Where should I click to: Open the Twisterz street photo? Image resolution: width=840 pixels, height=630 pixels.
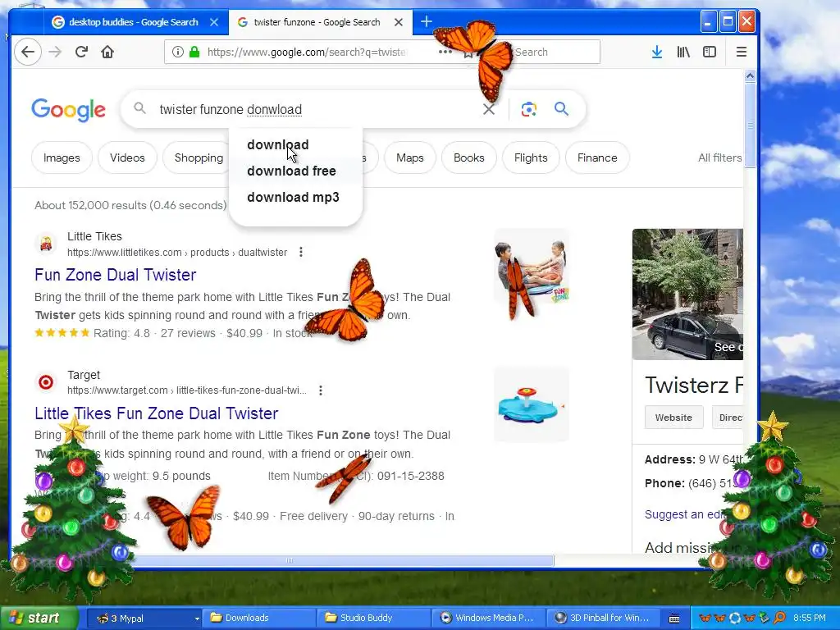coord(688,294)
